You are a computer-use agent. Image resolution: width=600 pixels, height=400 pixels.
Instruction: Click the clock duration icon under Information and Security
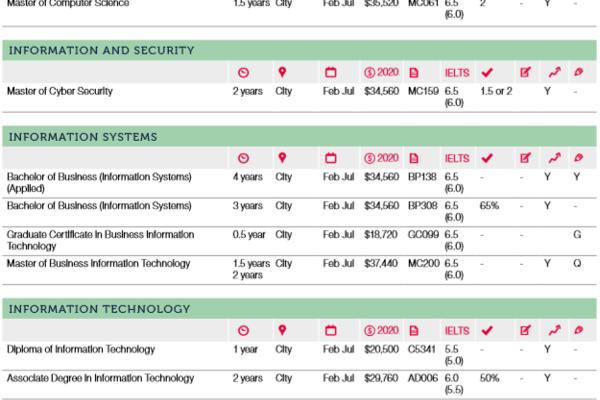[243, 72]
